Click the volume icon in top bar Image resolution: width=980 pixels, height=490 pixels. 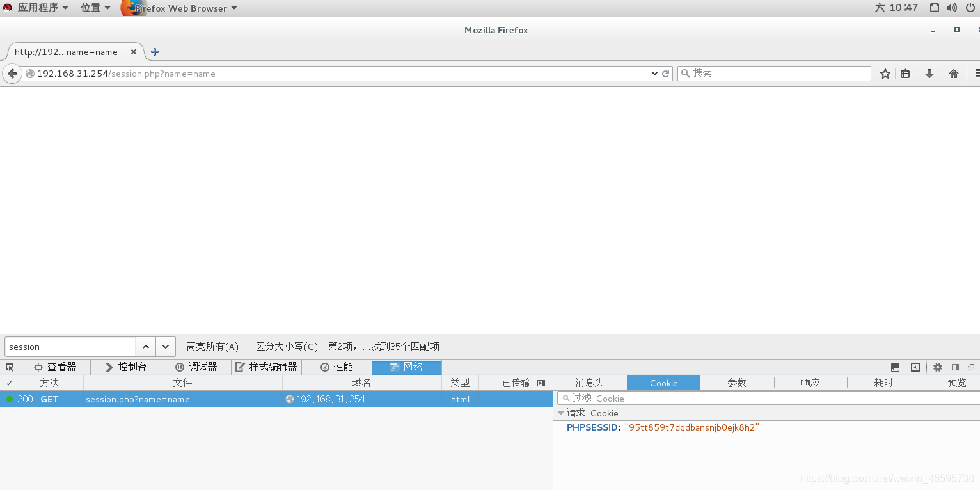click(x=952, y=8)
